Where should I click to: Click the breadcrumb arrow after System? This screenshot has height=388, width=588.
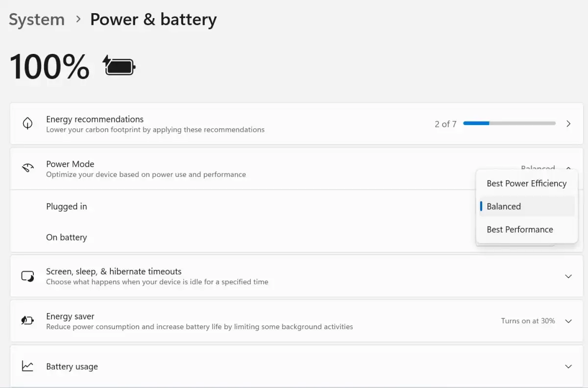[78, 20]
